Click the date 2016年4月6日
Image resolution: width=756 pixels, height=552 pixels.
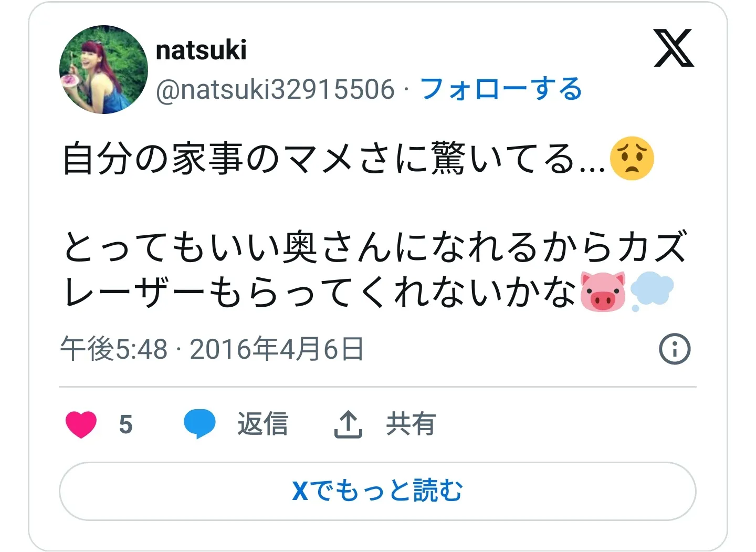click(x=277, y=349)
